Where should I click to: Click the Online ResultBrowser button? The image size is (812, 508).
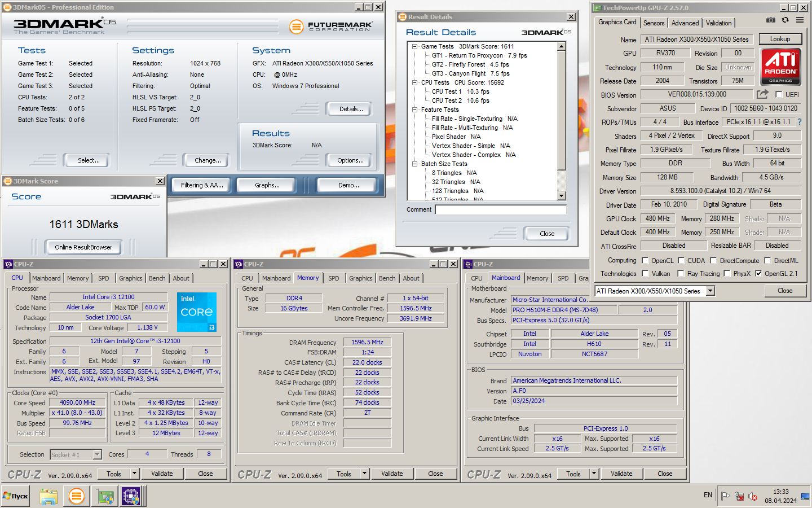tap(83, 247)
